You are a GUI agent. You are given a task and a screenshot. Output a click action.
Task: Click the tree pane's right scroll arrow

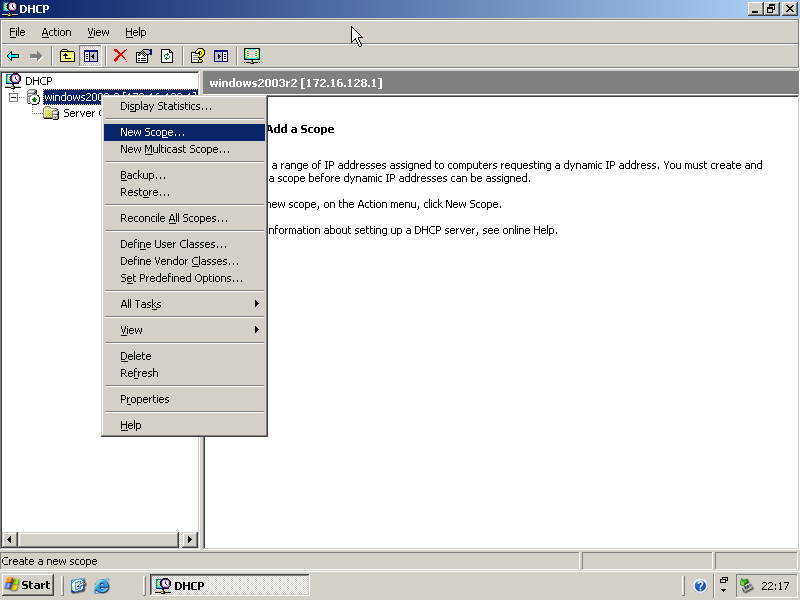[190, 540]
